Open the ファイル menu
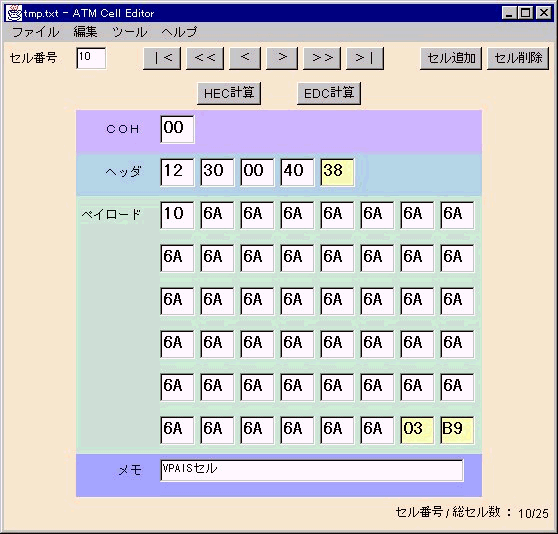The image size is (558, 534). pyautogui.click(x=35, y=32)
